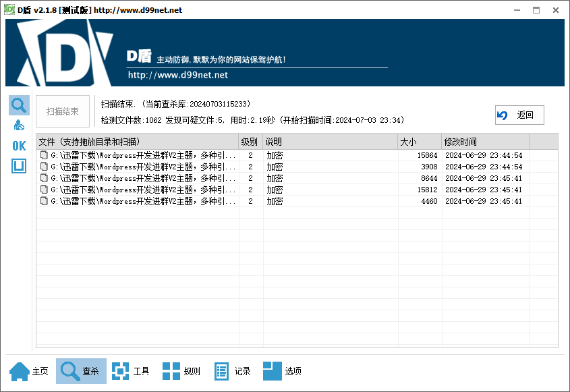The height and width of the screenshot is (392, 570).
Task: Select the file row with size 15864
Action: [x=297, y=155]
